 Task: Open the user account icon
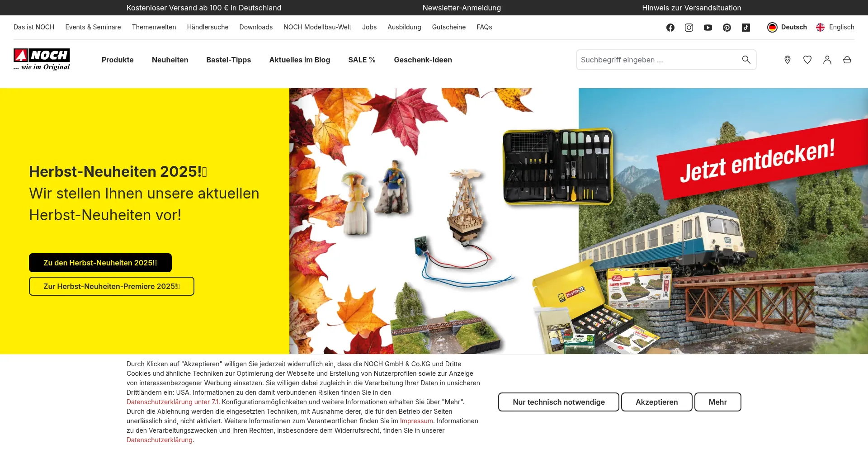click(x=827, y=60)
